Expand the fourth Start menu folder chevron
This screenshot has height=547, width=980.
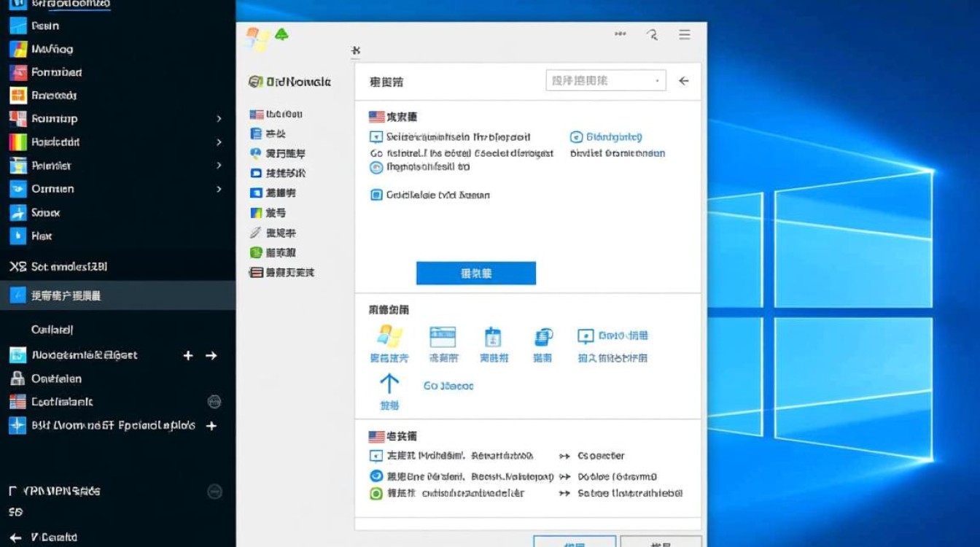point(218,188)
